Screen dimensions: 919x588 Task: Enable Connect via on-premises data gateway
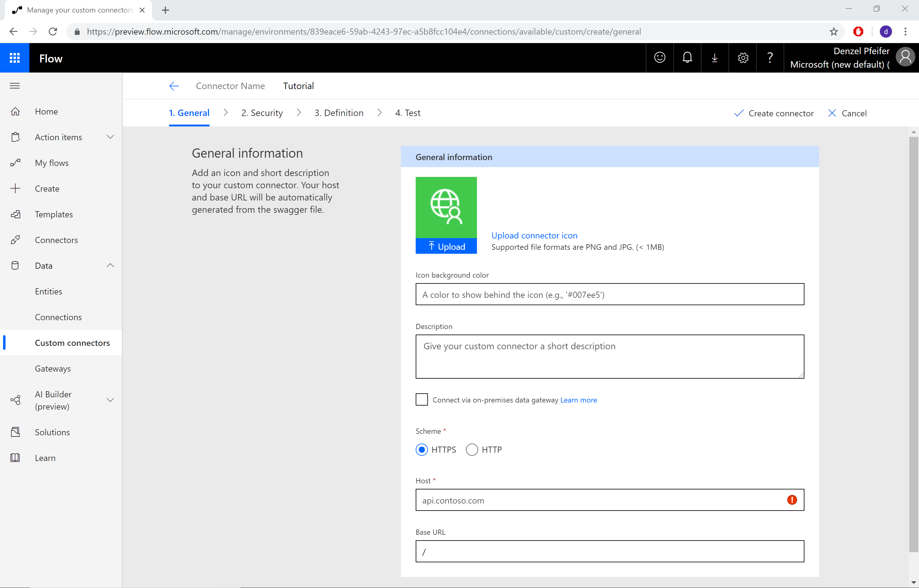tap(421, 399)
